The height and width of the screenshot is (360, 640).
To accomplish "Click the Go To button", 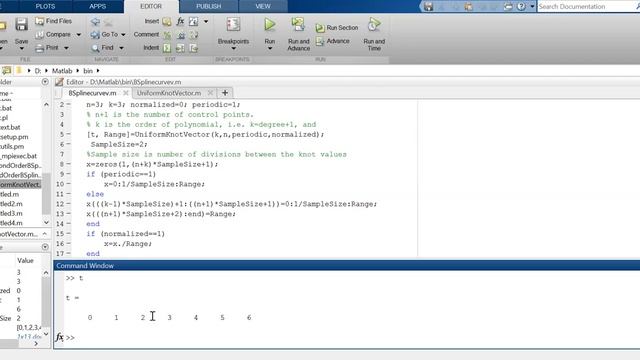I will pos(104,34).
